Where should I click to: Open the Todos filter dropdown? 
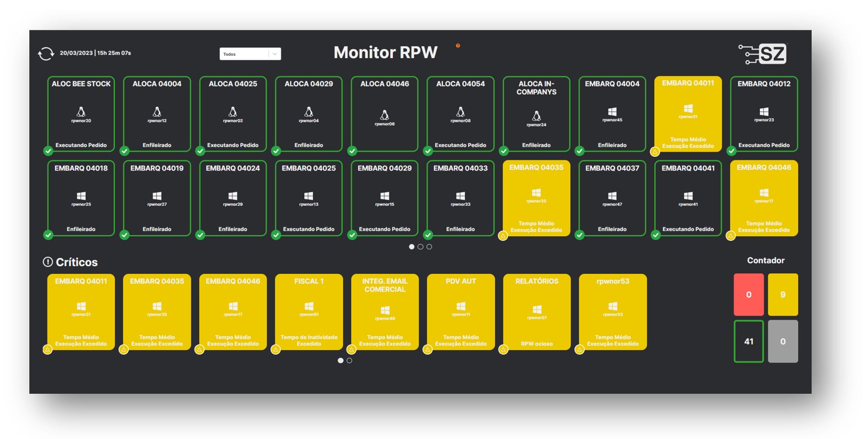click(x=244, y=54)
